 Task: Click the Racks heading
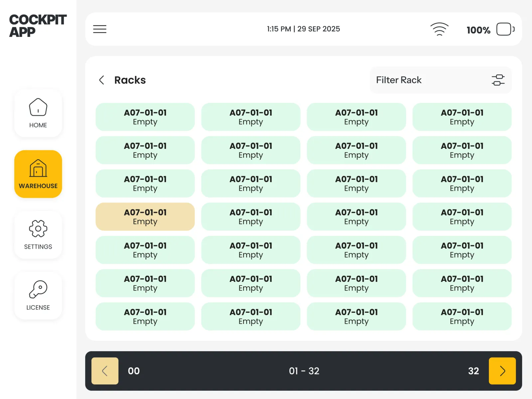pos(130,80)
